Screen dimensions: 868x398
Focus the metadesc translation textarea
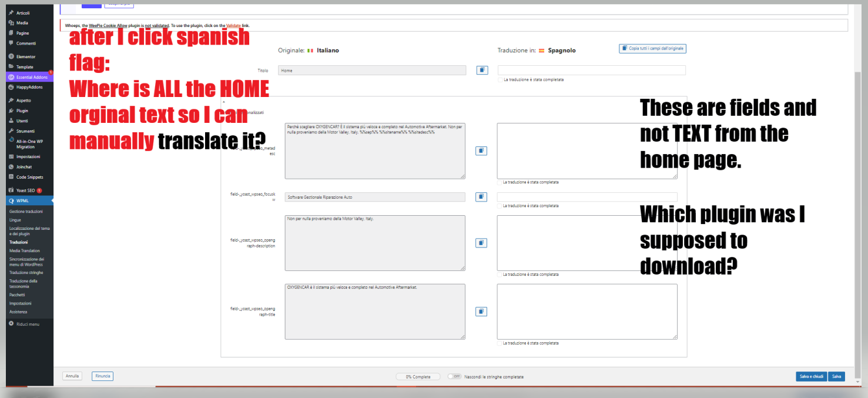(x=587, y=150)
